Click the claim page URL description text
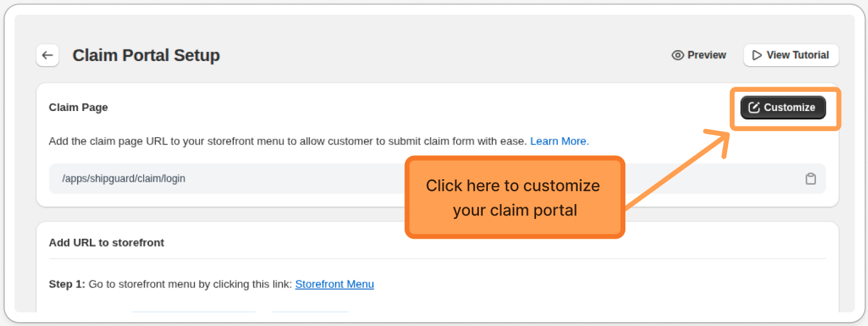Image resolution: width=868 pixels, height=326 pixels. click(289, 141)
